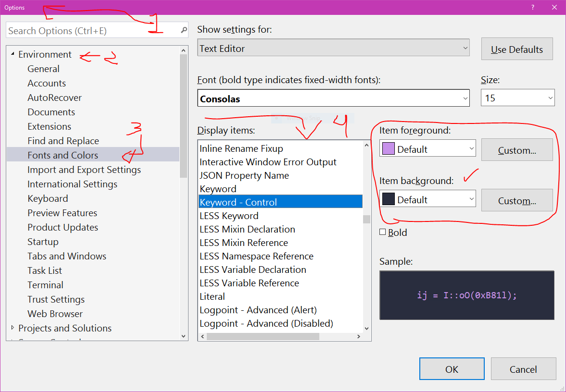Confirm settings with the OK button

(x=452, y=369)
